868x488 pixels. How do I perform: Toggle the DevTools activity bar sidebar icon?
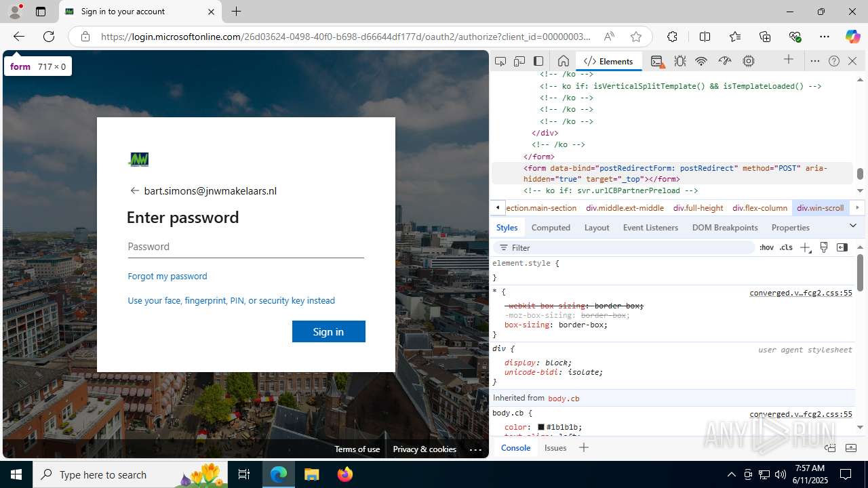538,61
